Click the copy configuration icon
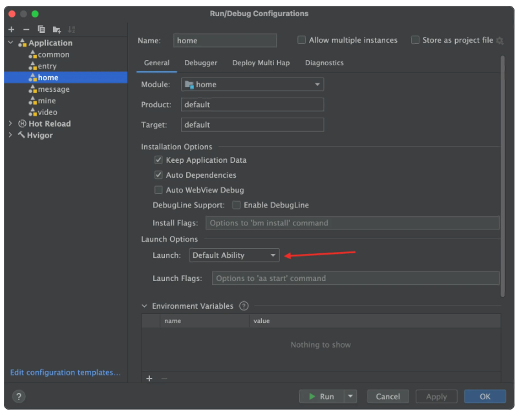The width and height of the screenshot is (521, 420). pos(41,30)
